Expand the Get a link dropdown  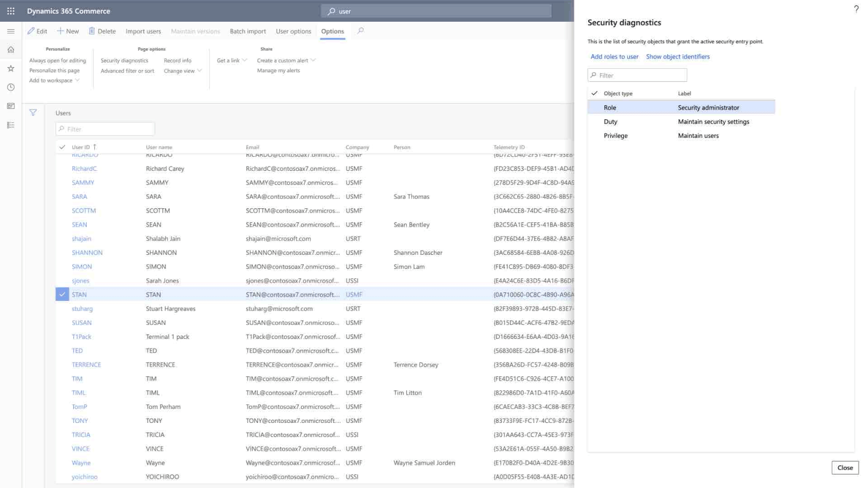[x=232, y=61]
